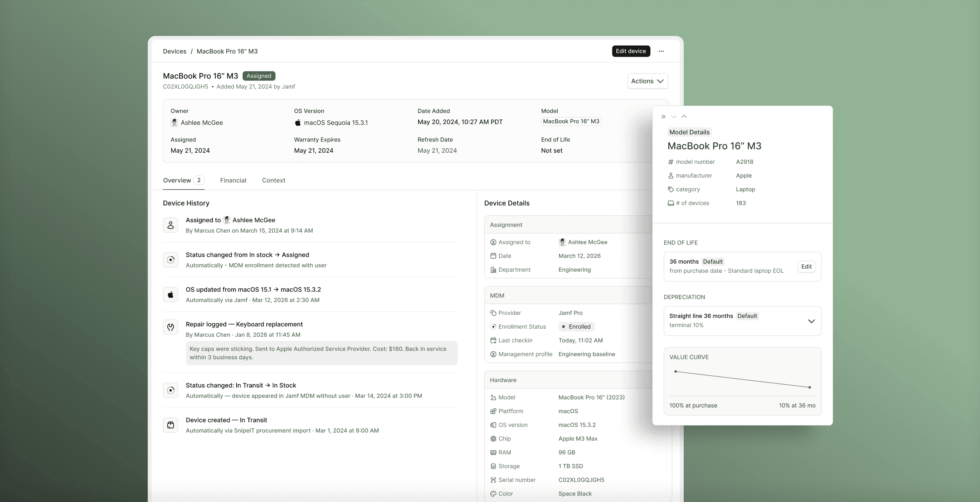Click the Last checkin calendar icon
The image size is (980, 502).
(493, 341)
